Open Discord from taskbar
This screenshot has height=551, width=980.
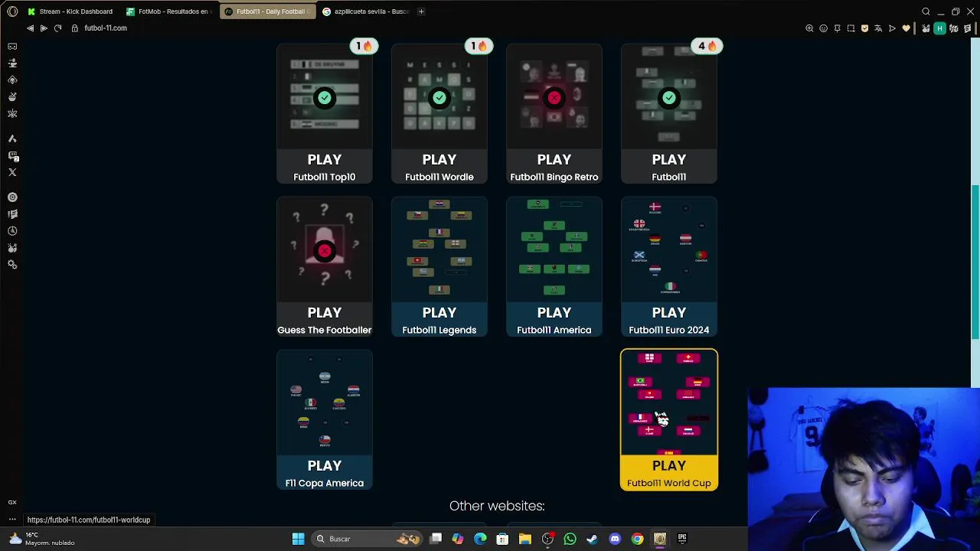[615, 539]
